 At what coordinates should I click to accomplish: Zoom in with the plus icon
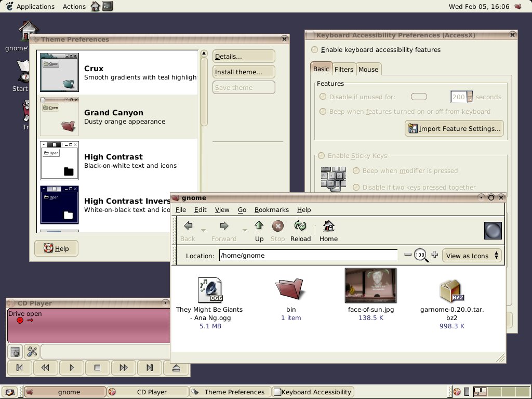(435, 255)
